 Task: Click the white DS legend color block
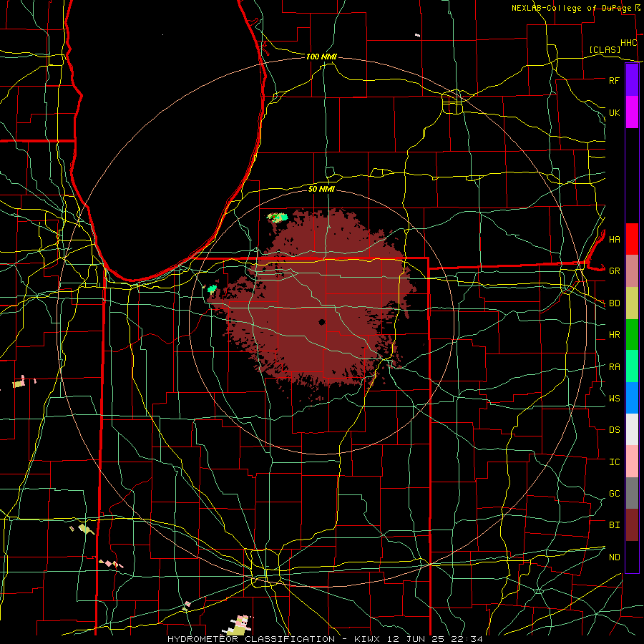coord(632,429)
